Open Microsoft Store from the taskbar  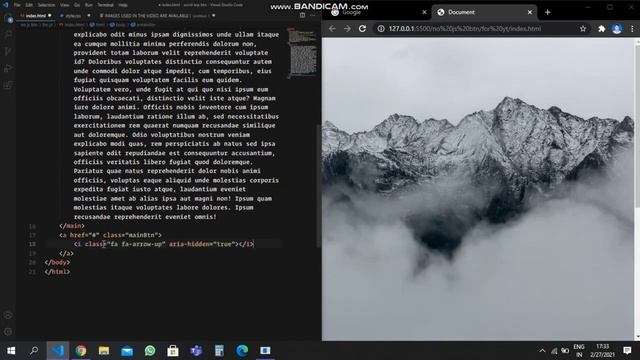click(173, 351)
